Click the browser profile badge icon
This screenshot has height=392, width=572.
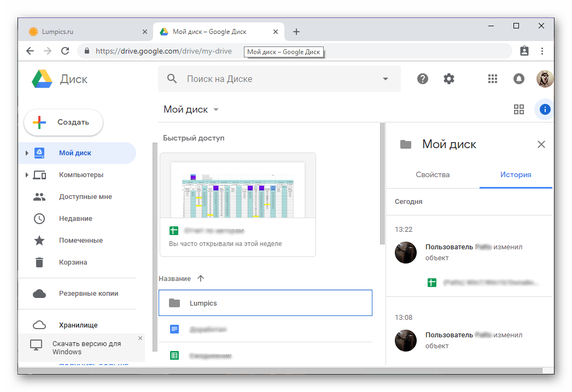pyautogui.click(x=524, y=51)
